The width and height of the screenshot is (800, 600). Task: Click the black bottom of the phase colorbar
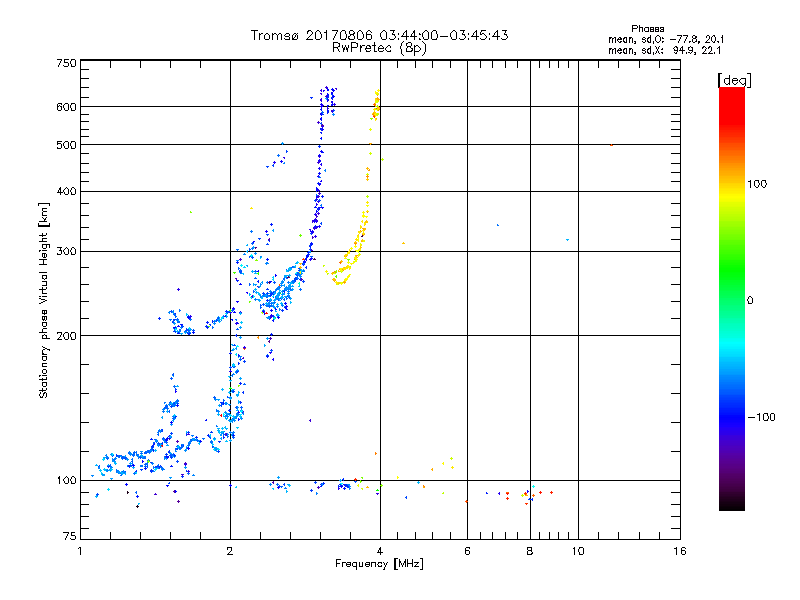click(x=732, y=503)
